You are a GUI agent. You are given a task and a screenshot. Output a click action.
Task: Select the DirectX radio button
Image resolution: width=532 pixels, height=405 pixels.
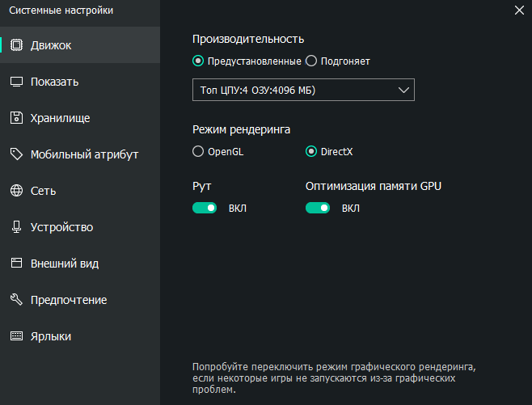pyautogui.click(x=311, y=151)
